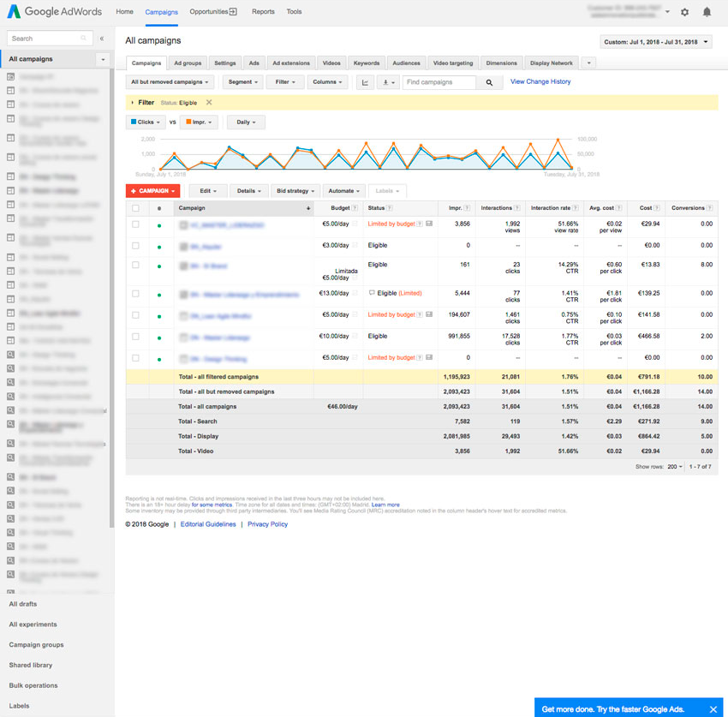Tick the select-all campaigns header checkbox

coord(135,208)
